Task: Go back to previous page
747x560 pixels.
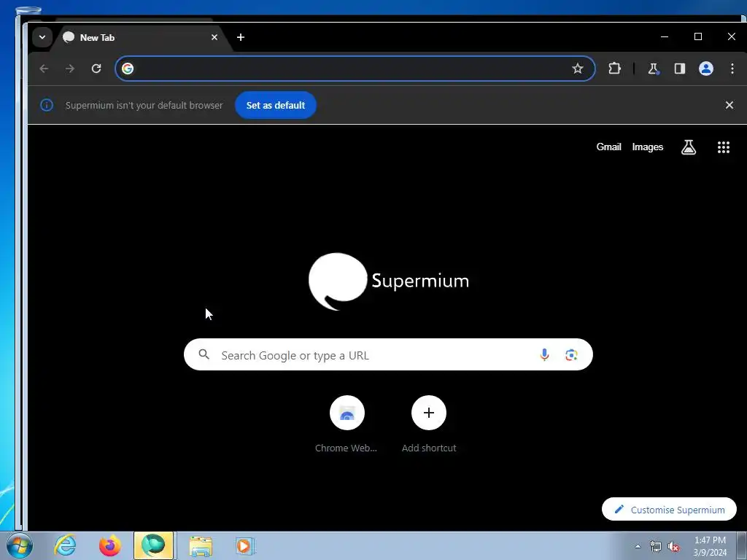Action: [44, 69]
